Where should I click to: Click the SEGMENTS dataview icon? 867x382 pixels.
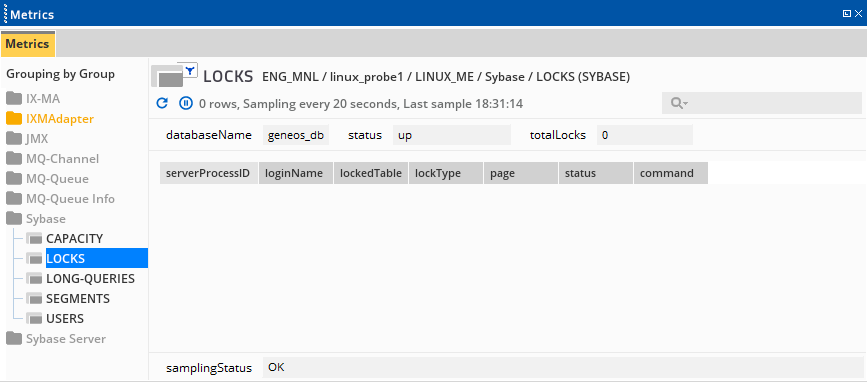point(34,299)
